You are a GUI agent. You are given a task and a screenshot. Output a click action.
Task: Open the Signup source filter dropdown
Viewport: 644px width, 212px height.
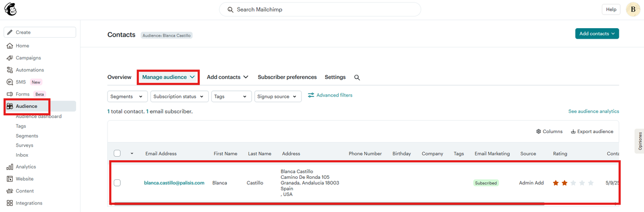point(278,96)
